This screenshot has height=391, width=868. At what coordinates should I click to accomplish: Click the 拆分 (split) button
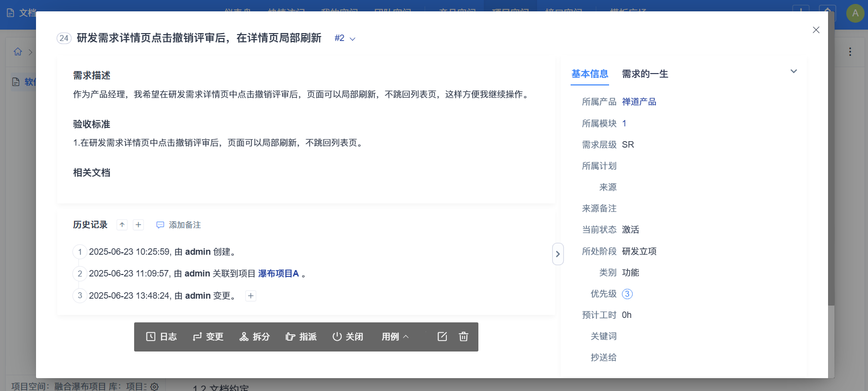point(254,337)
